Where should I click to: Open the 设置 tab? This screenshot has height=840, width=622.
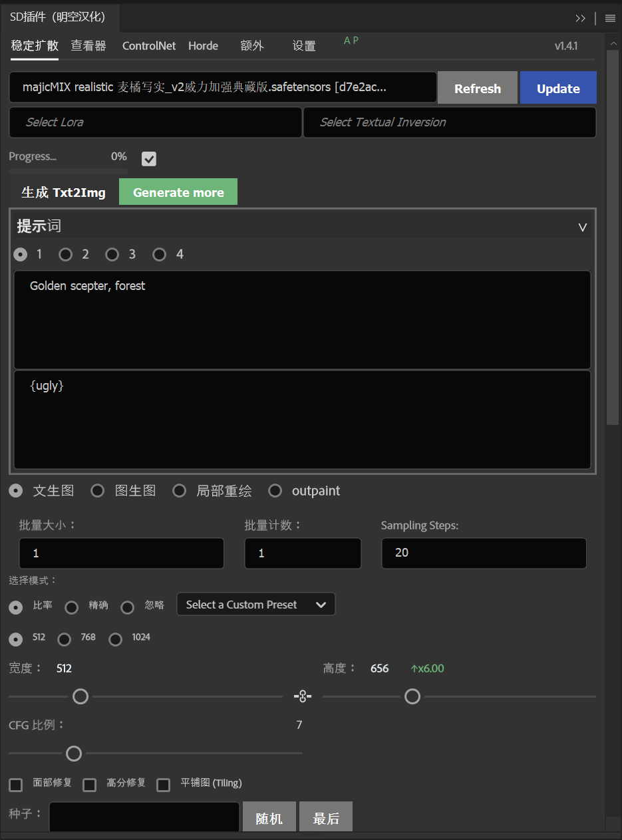(303, 46)
